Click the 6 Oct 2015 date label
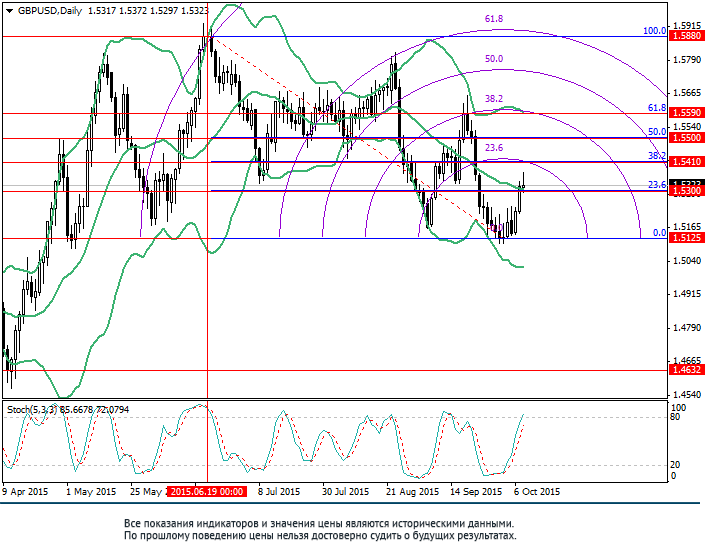707x552 pixels. [x=537, y=492]
